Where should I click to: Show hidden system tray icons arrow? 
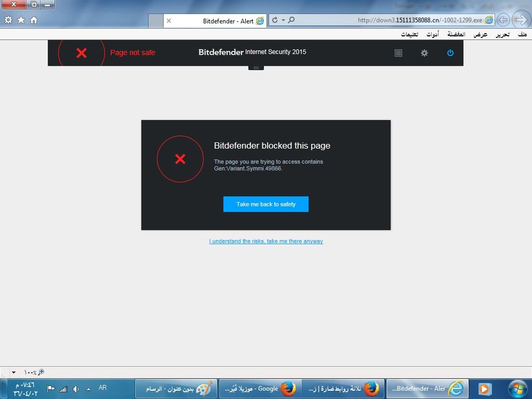click(x=88, y=389)
